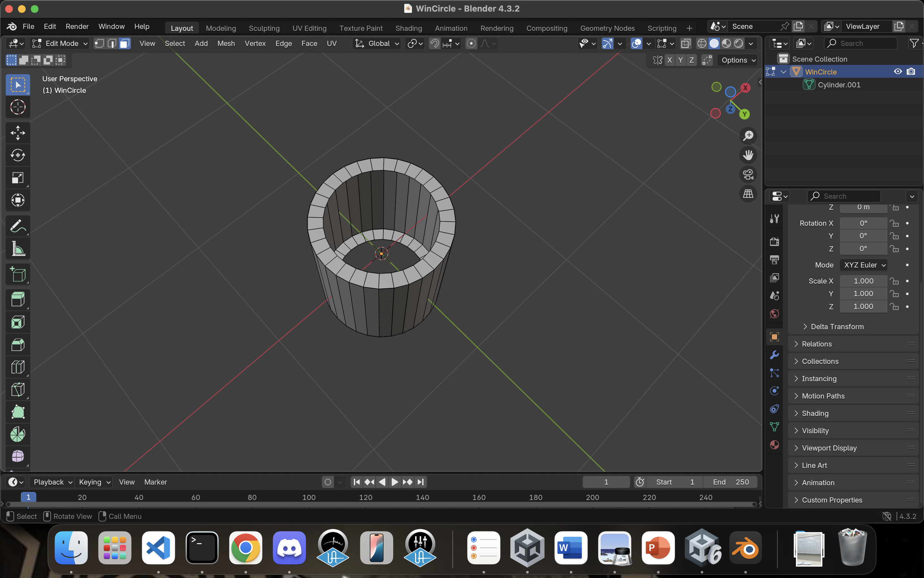924x578 pixels.
Task: Select the Transform tool
Action: 18,200
